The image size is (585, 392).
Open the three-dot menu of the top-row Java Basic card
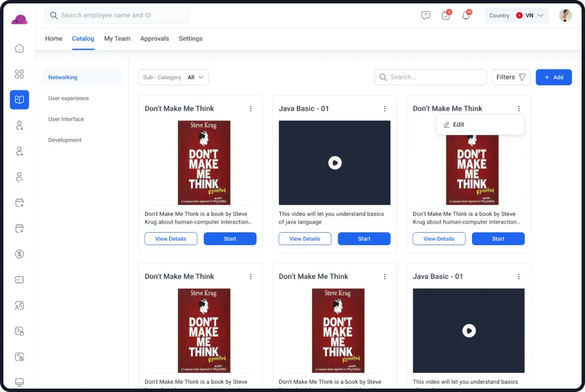coord(385,108)
